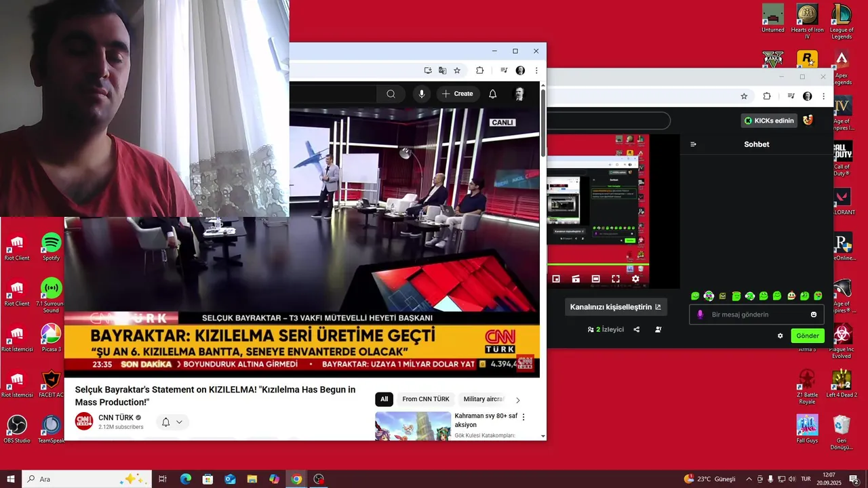The width and height of the screenshot is (868, 488).
Task: Open Microsoft Edge from taskbar
Action: coord(186,479)
